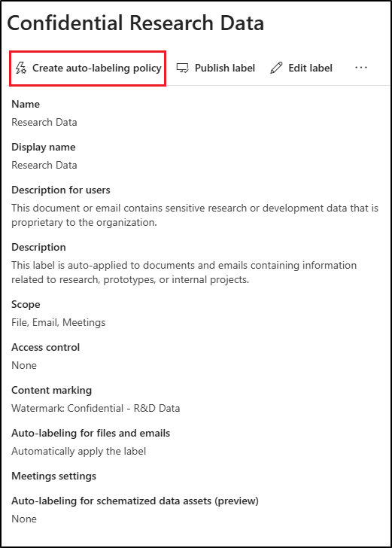Click the auto-labeling lightning gear icon
This screenshot has height=548, width=392.
pos(20,68)
